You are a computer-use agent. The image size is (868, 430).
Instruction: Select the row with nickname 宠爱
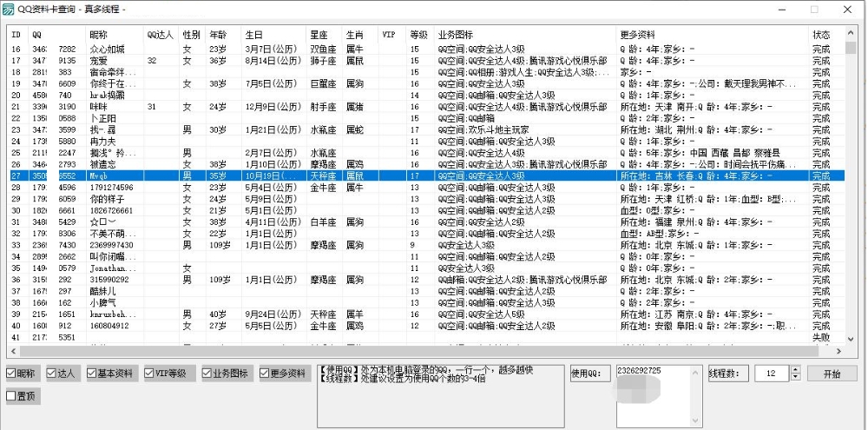coord(427,61)
